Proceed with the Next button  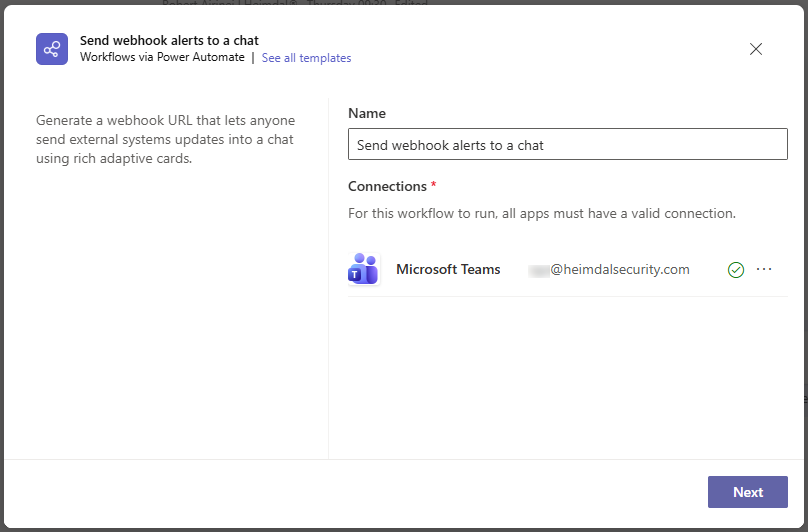pyautogui.click(x=747, y=492)
